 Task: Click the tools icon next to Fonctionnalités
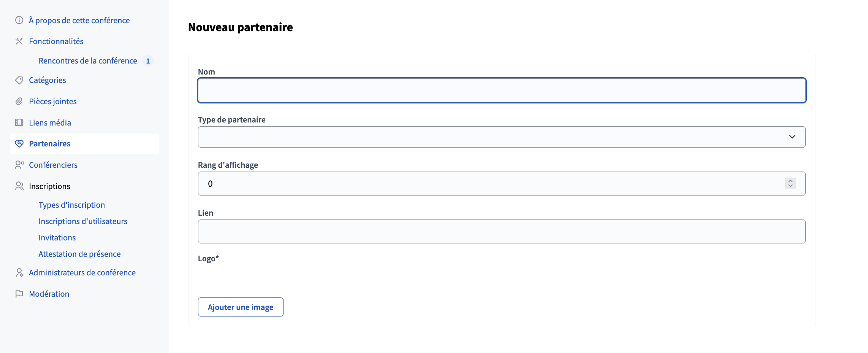click(x=19, y=41)
